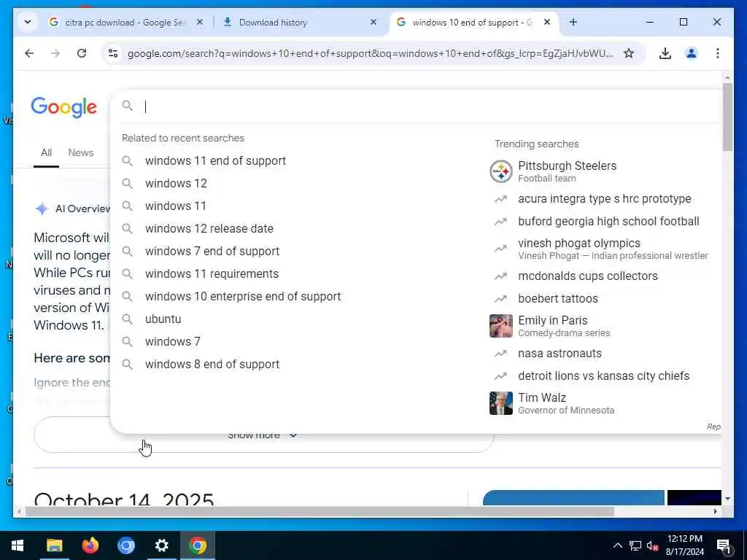Viewport: 747px width, 560px height.
Task: Close the citra pc download tab
Action: [200, 23]
